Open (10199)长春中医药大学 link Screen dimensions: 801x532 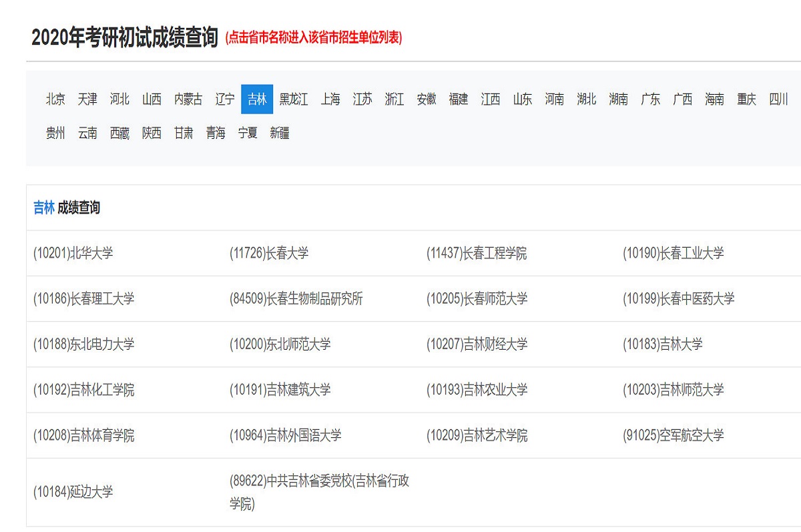pos(679,299)
